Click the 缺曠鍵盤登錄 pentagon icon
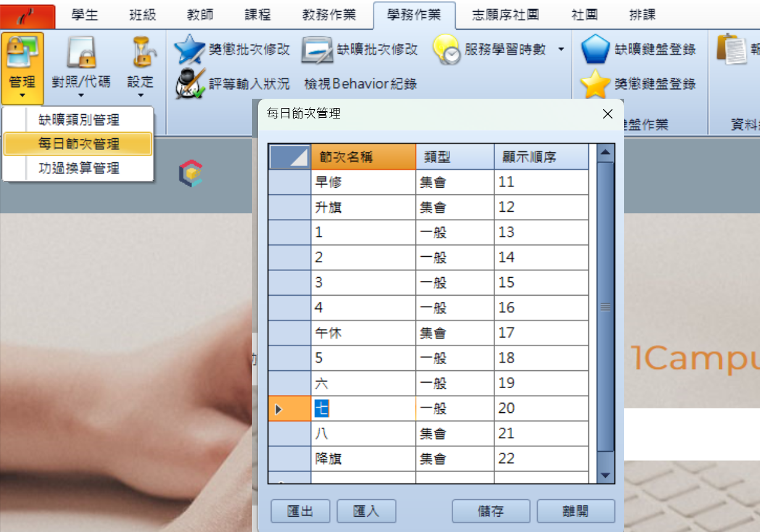 point(596,49)
